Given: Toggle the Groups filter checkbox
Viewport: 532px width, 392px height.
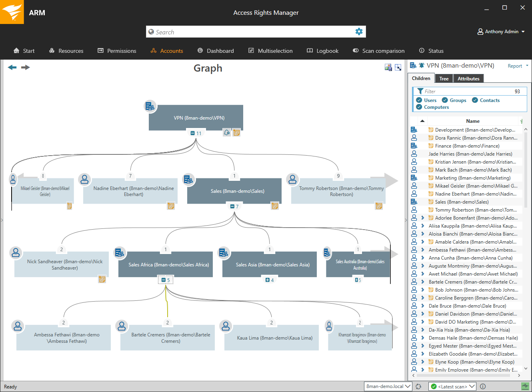Looking at the screenshot, I should (445, 100).
